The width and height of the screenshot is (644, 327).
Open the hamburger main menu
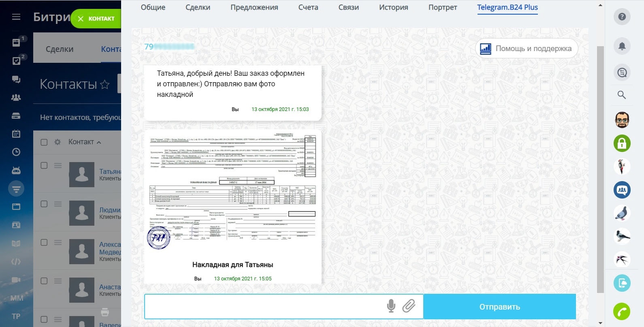point(16,17)
